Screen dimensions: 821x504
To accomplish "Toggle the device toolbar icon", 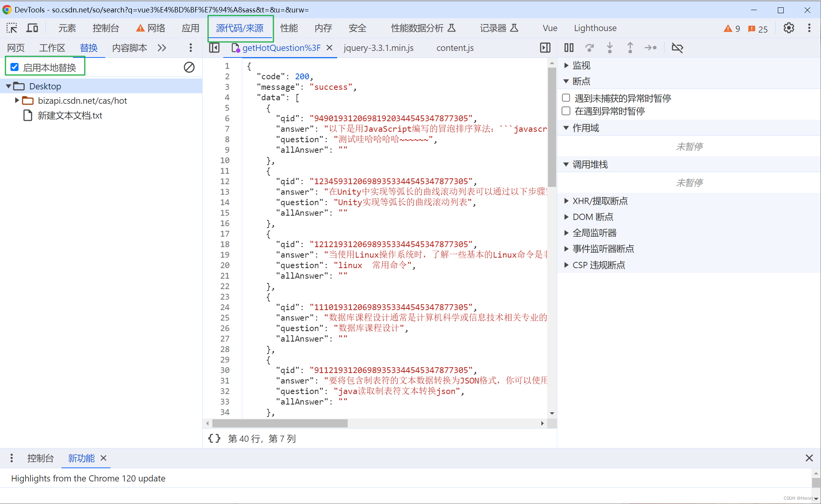I will (x=32, y=28).
